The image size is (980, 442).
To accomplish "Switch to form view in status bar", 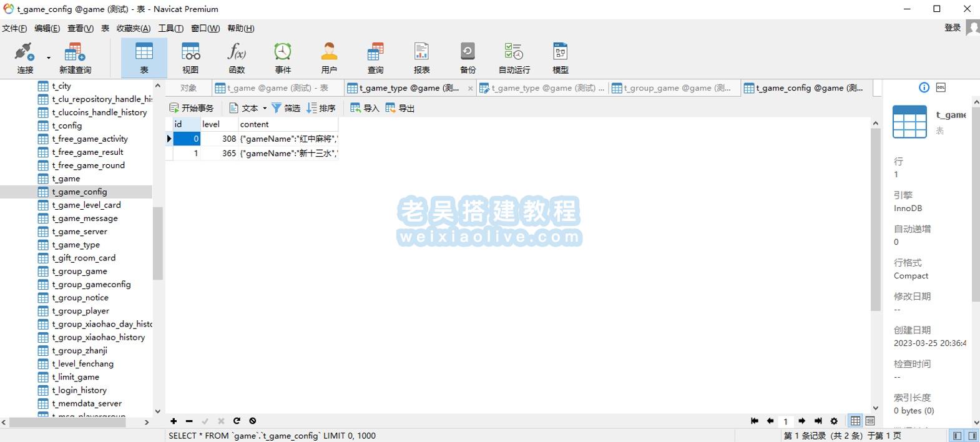I will (x=870, y=421).
